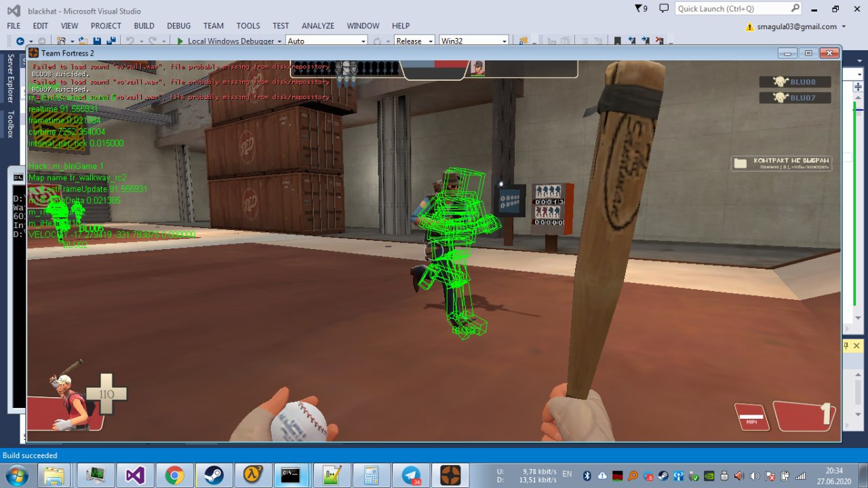Open the HELP menu
Screen dimensions: 868x488
click(400, 26)
